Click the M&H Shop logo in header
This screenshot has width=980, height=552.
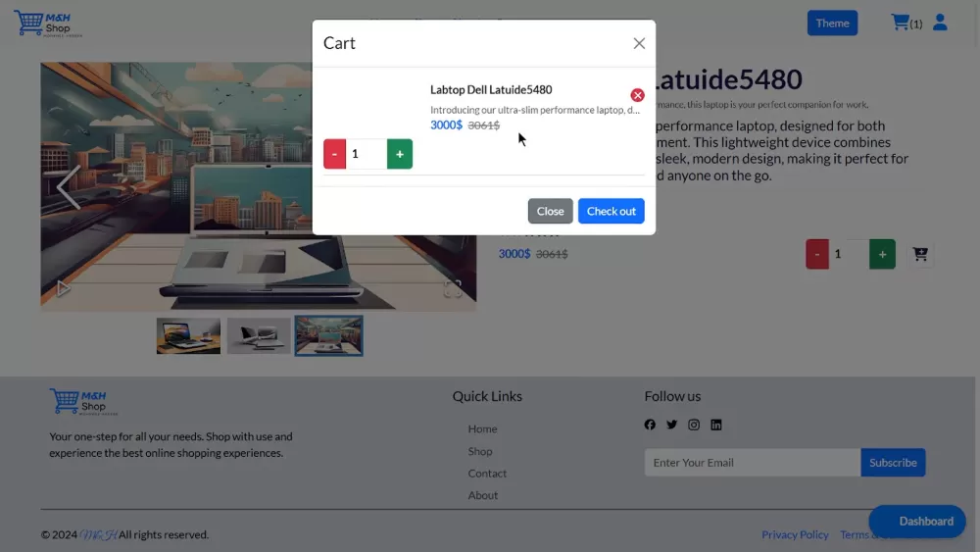click(48, 24)
